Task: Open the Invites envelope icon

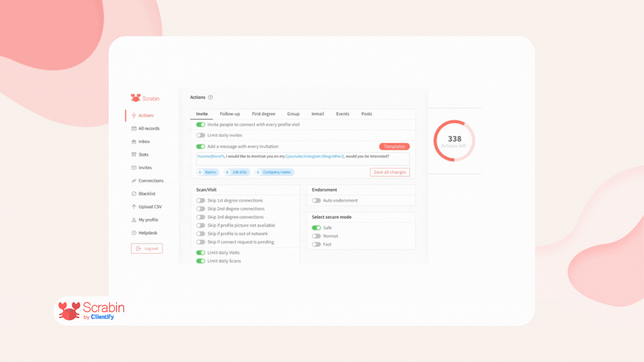Action: pyautogui.click(x=134, y=168)
